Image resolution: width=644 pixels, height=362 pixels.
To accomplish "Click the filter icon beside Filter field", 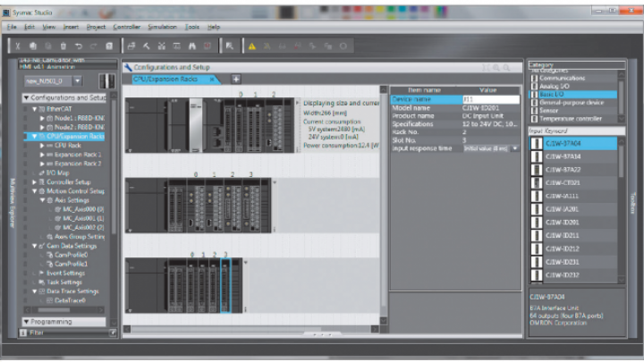I will 23,333.
